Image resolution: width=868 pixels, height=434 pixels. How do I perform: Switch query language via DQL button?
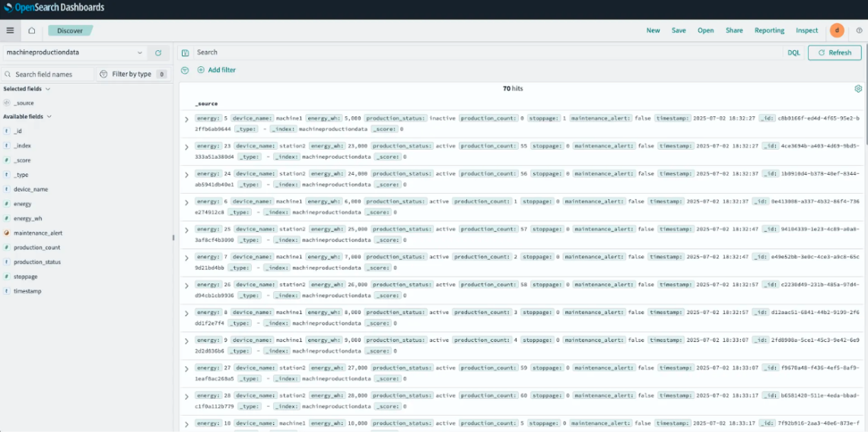point(793,52)
